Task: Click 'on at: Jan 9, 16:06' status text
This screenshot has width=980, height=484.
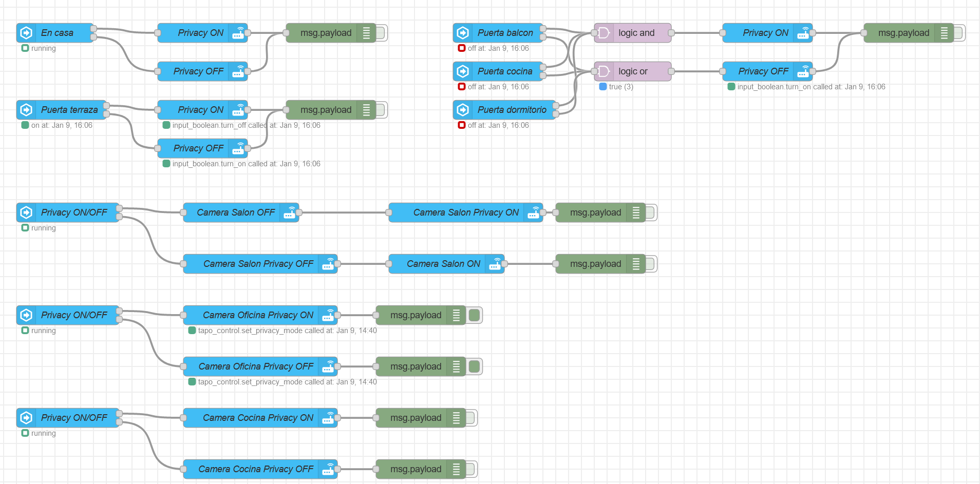Action: click(x=62, y=125)
